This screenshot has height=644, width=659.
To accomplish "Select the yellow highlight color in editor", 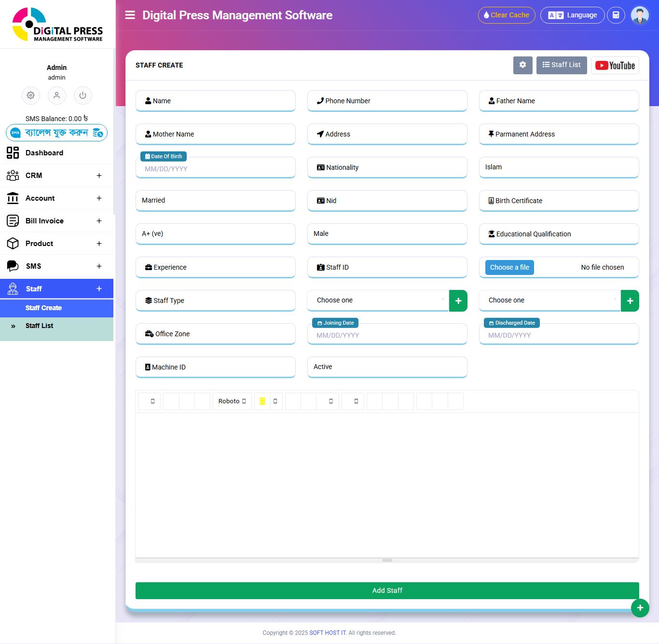I will [262, 401].
